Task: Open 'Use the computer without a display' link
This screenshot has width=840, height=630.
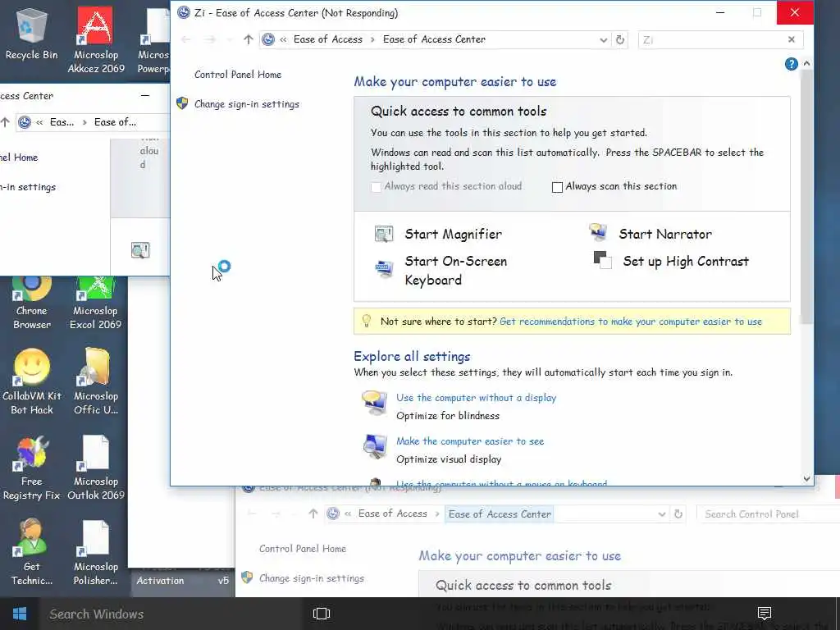Action: [477, 398]
